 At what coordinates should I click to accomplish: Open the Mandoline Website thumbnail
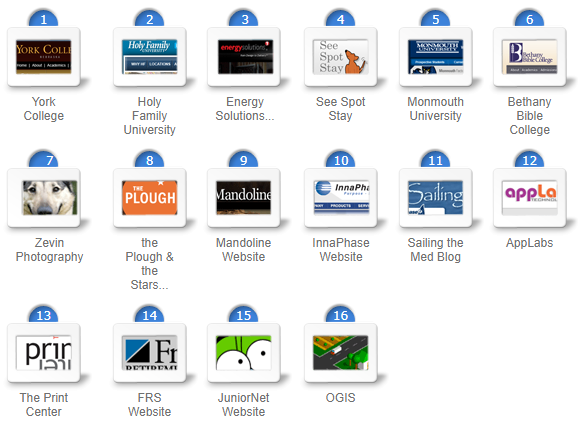point(244,198)
